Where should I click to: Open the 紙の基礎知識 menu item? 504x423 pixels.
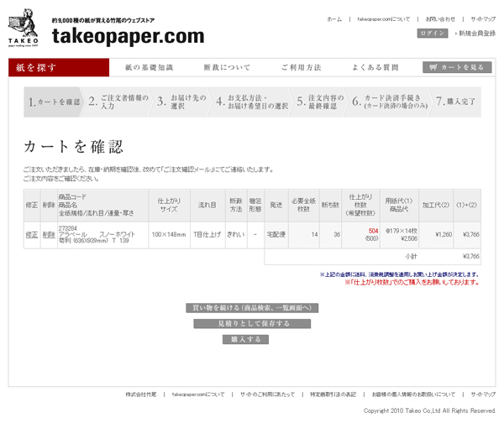(x=149, y=67)
